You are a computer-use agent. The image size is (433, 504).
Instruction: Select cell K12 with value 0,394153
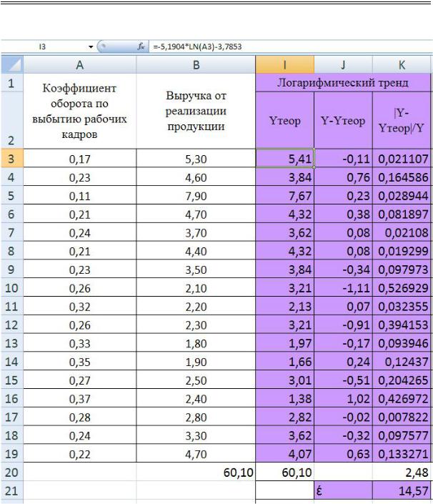coord(402,325)
